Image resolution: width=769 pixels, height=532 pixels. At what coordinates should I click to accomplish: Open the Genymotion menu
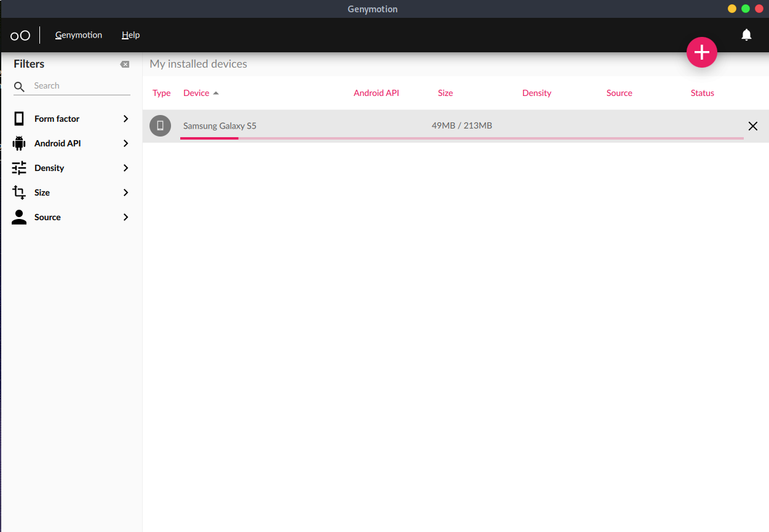click(79, 35)
